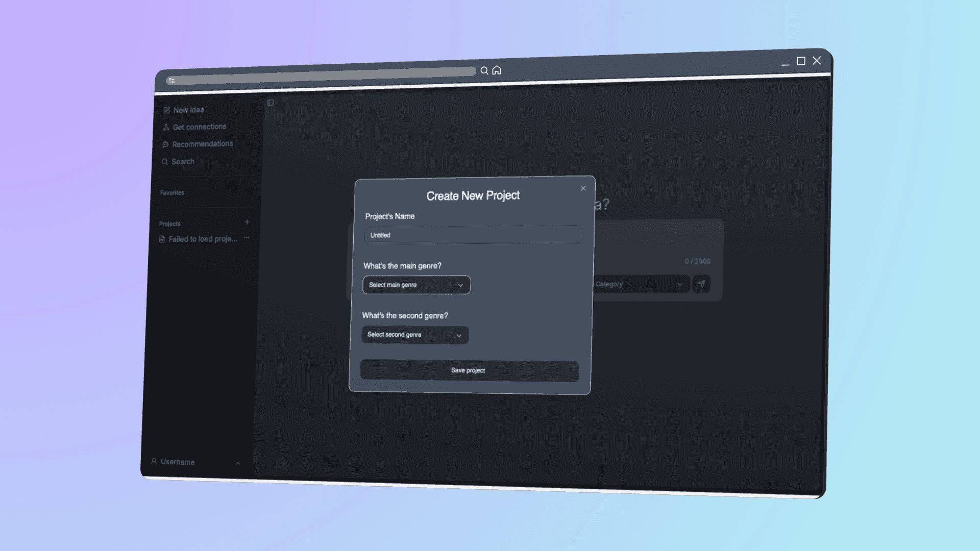Click the Favorites section label
Screen dimensions: 980x551
(173, 192)
